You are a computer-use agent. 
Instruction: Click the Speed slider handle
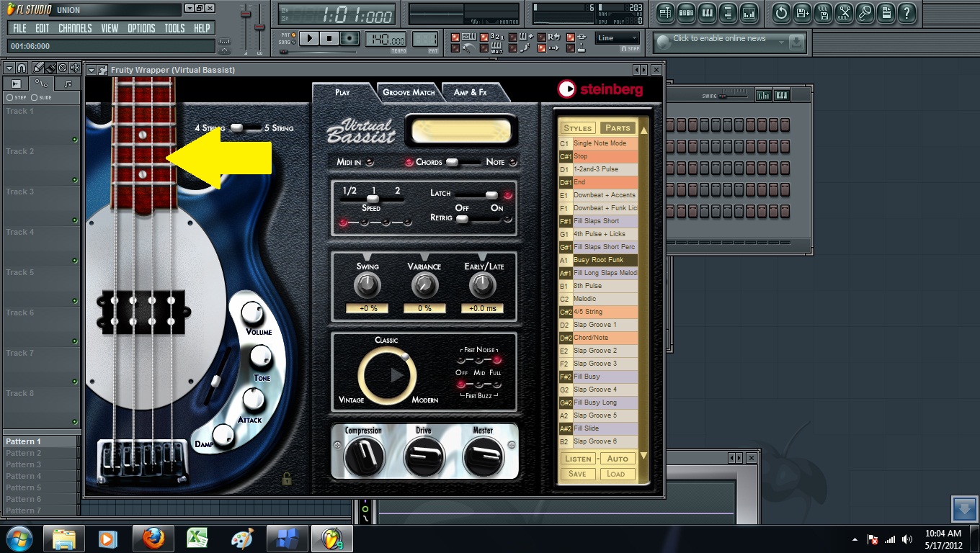(x=372, y=199)
